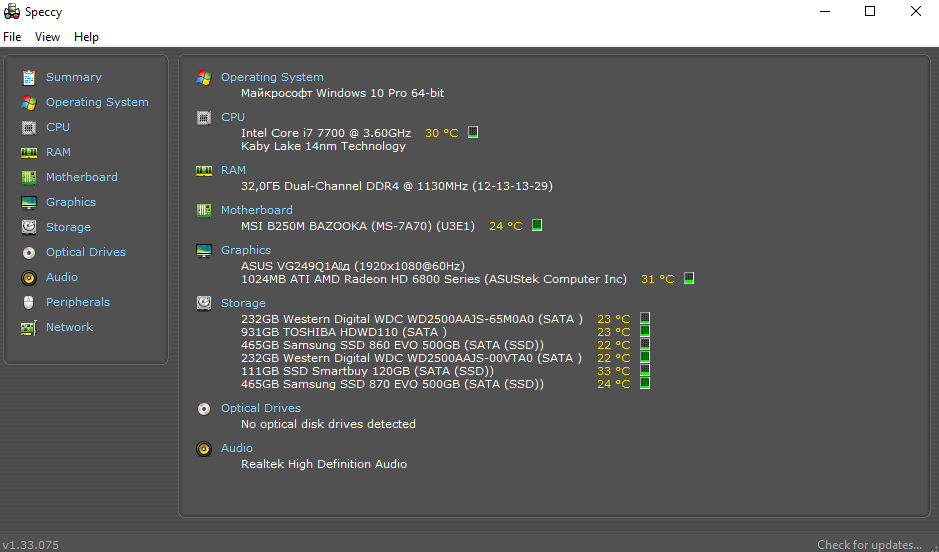
Task: Open the CPU heading link in main panel
Action: click(x=233, y=117)
